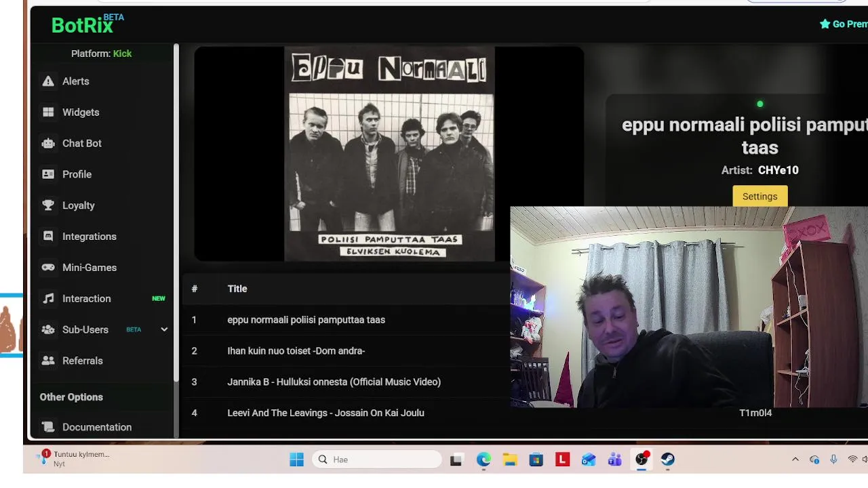The width and height of the screenshot is (868, 488).
Task: Click the sidebar scrollbar
Action: click(176, 211)
